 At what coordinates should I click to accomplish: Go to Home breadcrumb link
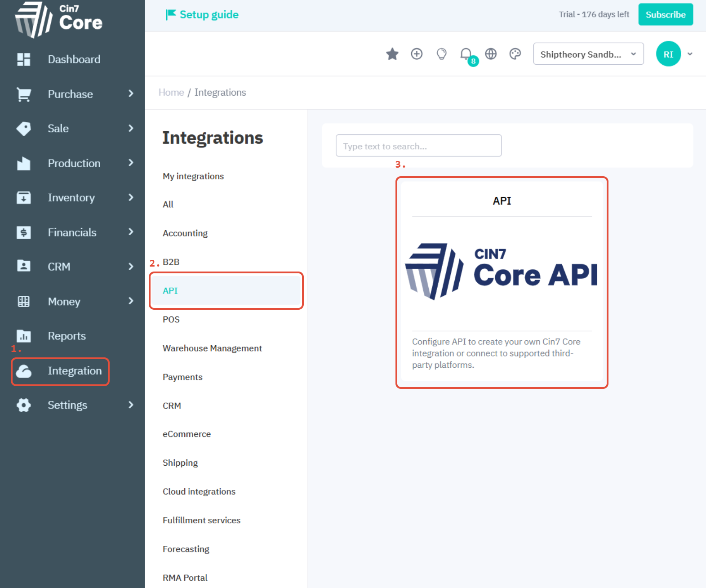(171, 93)
